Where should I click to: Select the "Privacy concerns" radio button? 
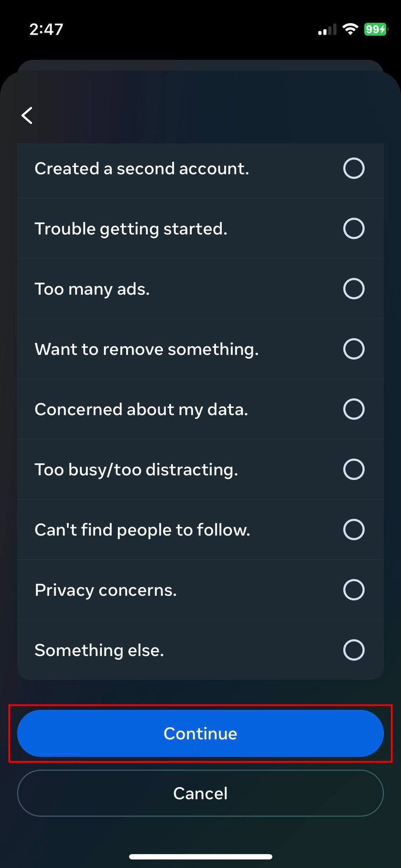coord(354,590)
